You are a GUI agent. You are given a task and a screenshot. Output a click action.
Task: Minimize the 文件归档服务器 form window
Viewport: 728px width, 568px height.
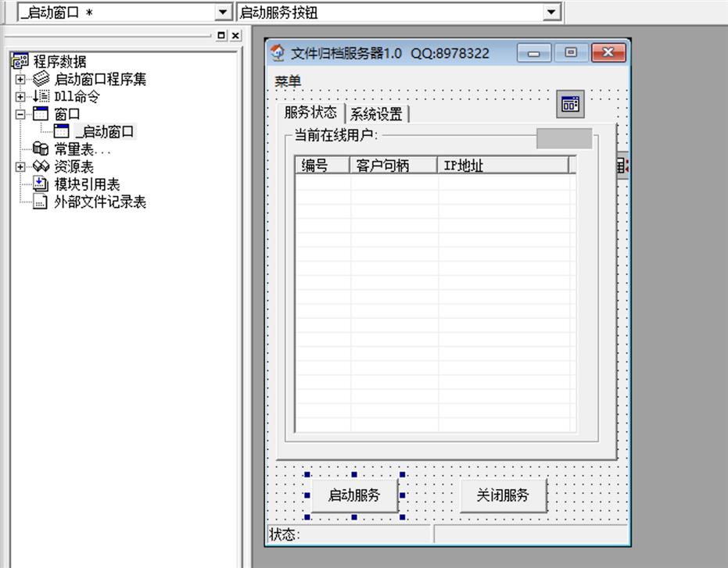pos(534,53)
